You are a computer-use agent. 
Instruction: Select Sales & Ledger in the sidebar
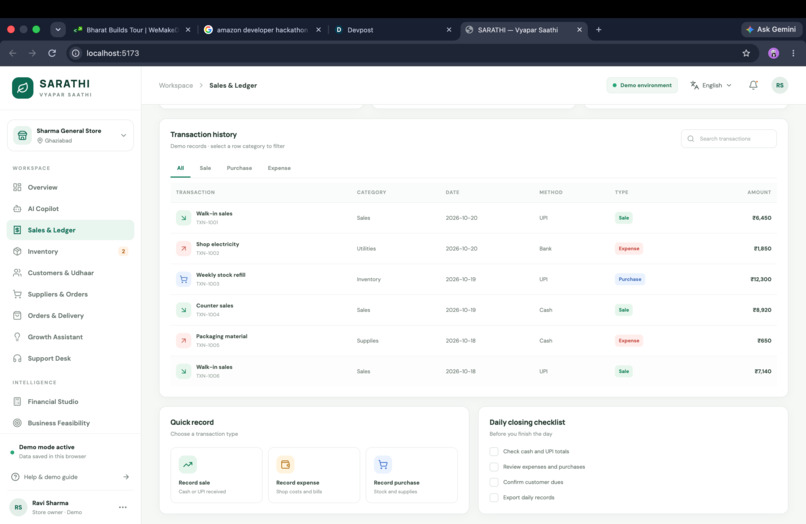pyautogui.click(x=70, y=230)
